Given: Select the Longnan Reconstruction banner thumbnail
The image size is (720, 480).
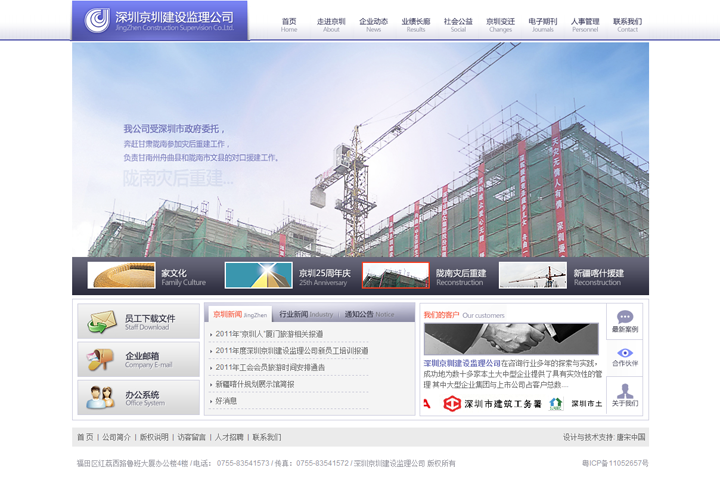Looking at the screenshot, I should 395,275.
